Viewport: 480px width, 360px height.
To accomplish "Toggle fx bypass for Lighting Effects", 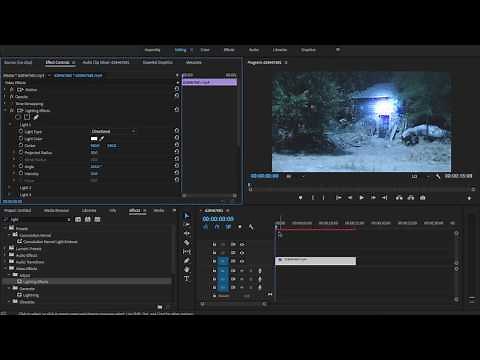I will (x=11, y=110).
